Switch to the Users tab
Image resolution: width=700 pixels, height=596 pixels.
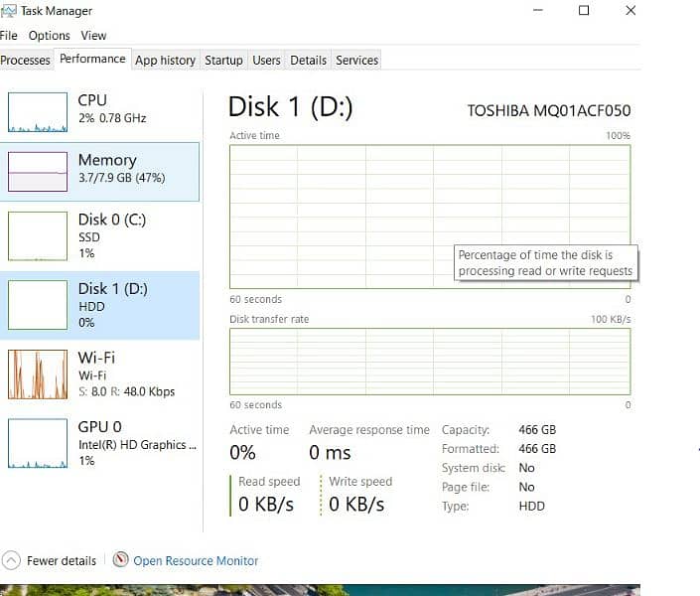click(x=266, y=60)
